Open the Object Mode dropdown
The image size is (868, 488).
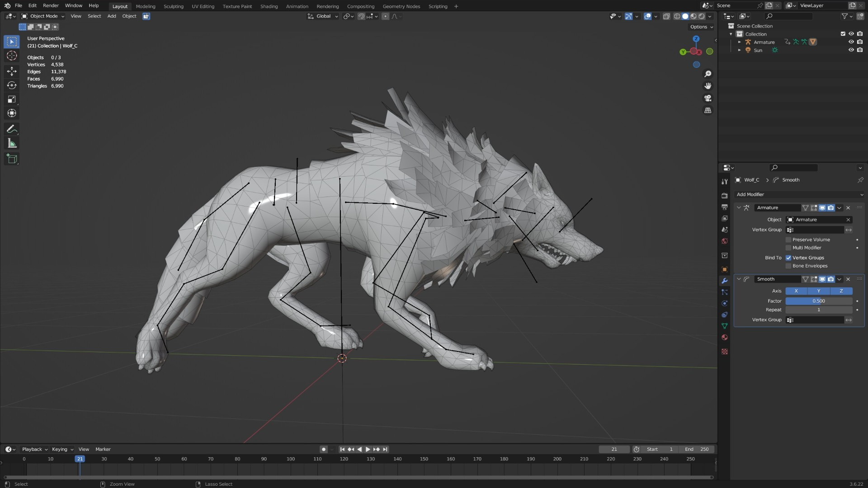[x=43, y=16]
